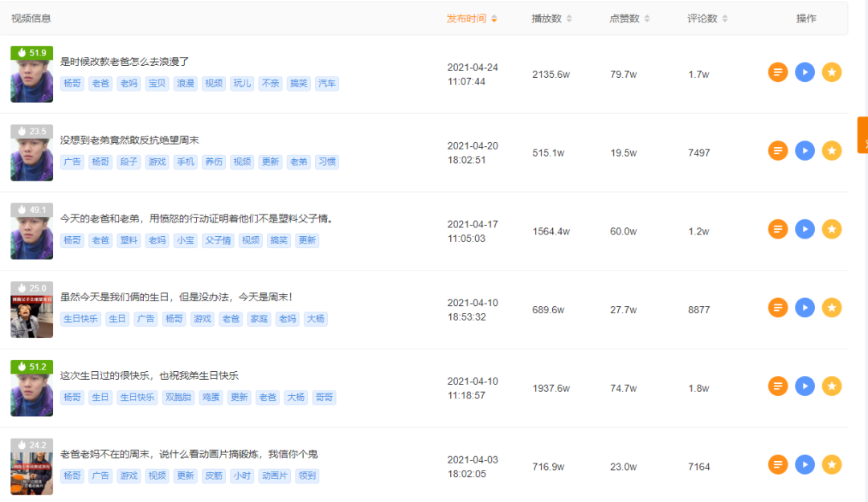The height and width of the screenshot is (502, 868).
Task: Click the play icon on the 虽然今天是我们俩的生日 row
Action: coord(805,307)
